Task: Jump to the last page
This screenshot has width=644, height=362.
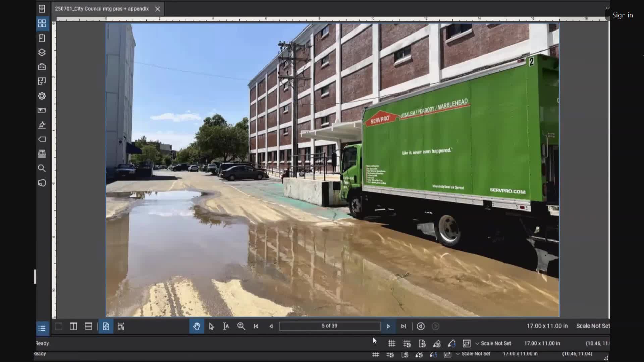Action: (x=404, y=326)
